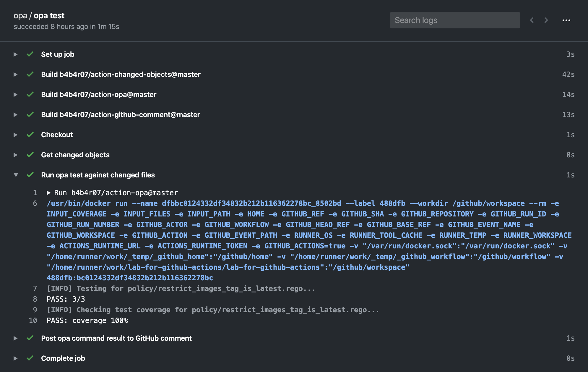The height and width of the screenshot is (372, 588).
Task: Click the previous search result arrow
Action: [532, 20]
